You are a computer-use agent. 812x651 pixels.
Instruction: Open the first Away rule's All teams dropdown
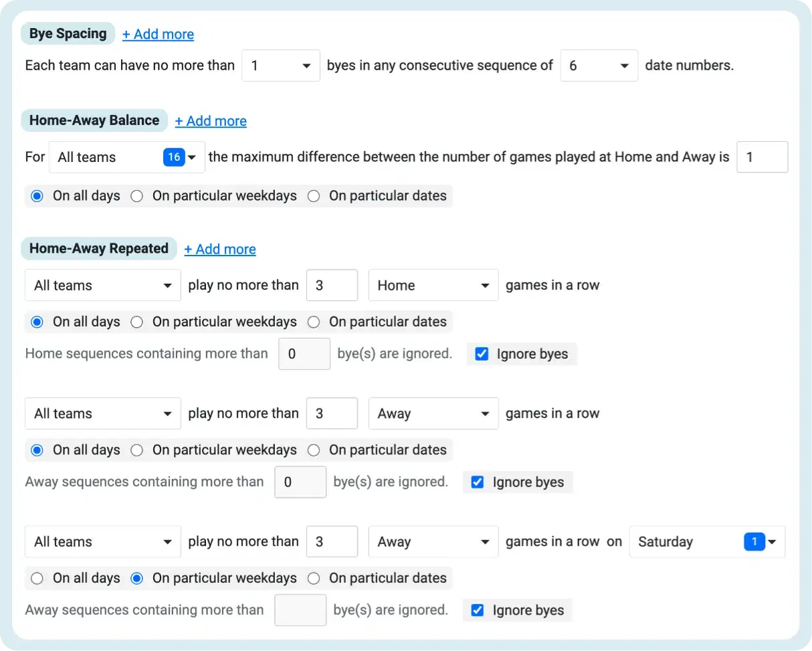(x=103, y=413)
